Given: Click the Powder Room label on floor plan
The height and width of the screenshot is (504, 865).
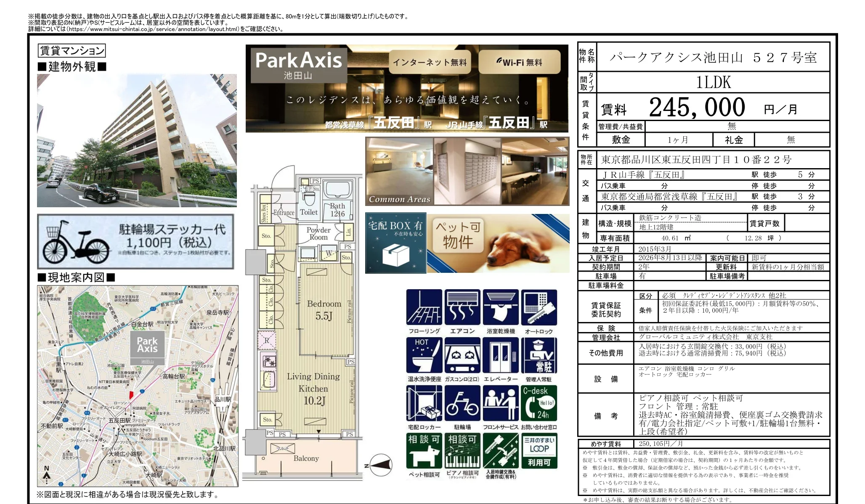Looking at the screenshot, I should tap(318, 234).
